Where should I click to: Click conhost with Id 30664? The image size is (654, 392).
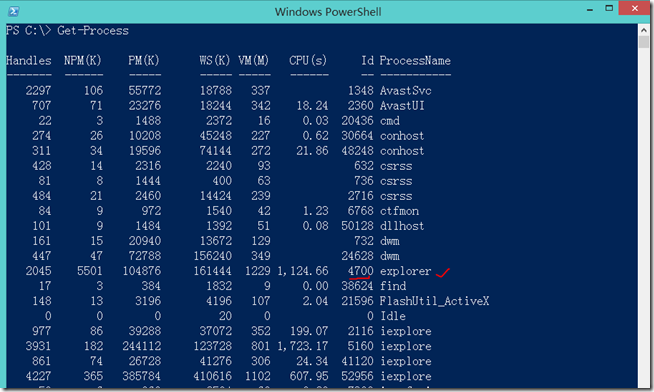(x=402, y=136)
